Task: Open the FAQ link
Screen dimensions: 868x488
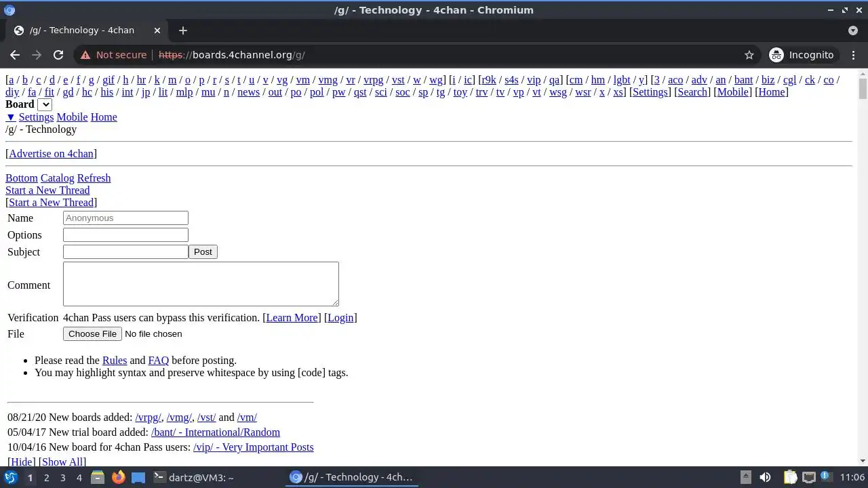Action: coord(158,361)
